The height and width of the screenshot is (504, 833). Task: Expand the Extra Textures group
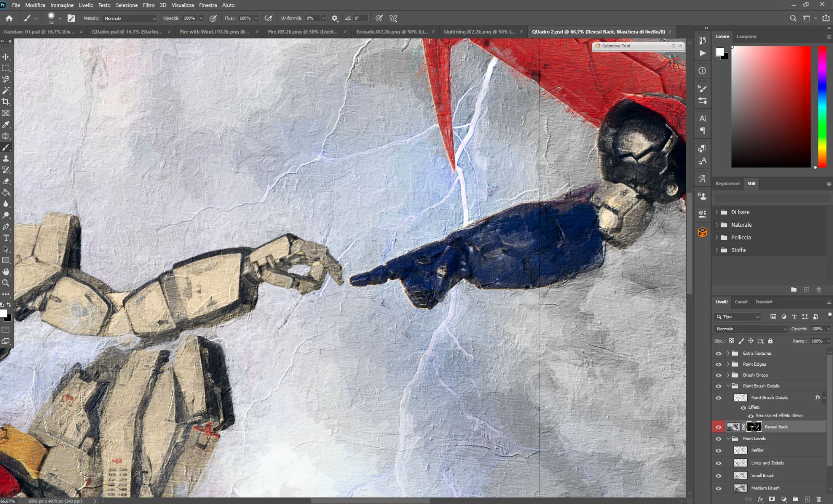pos(728,353)
